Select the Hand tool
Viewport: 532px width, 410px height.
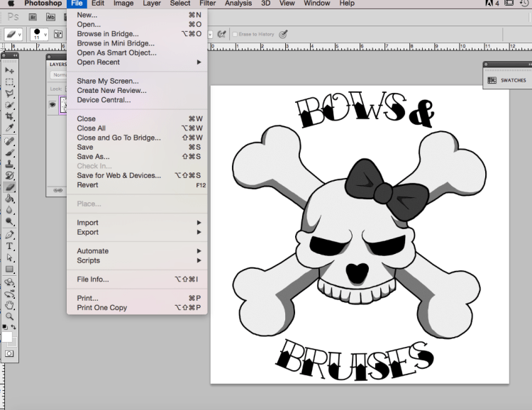point(9,305)
